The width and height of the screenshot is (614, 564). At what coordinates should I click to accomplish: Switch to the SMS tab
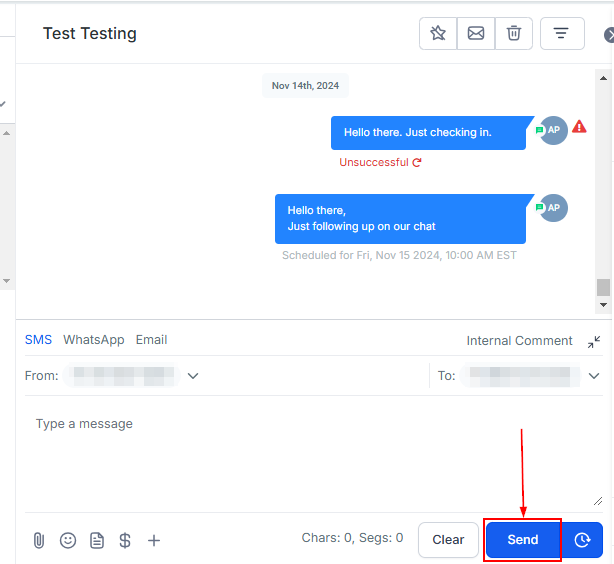coord(38,340)
